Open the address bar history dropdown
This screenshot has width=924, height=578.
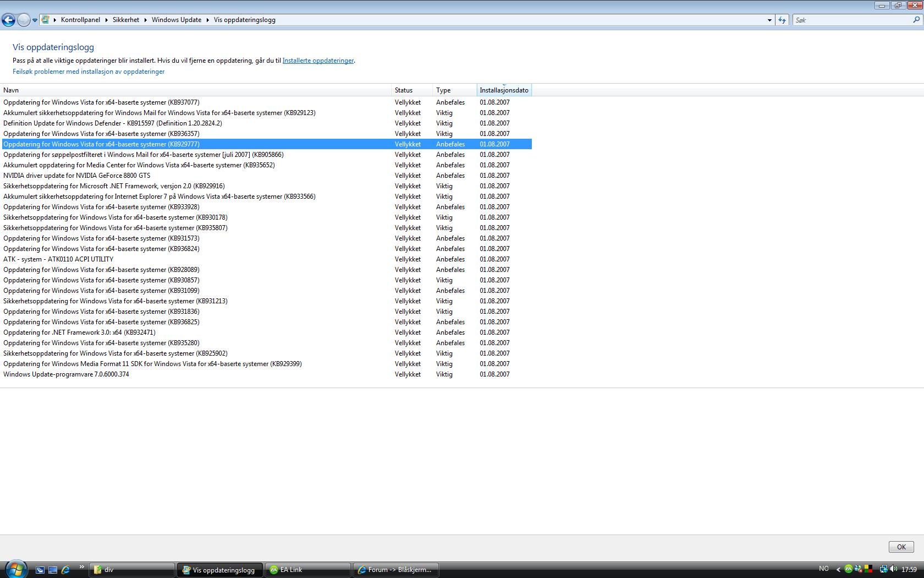coord(769,20)
